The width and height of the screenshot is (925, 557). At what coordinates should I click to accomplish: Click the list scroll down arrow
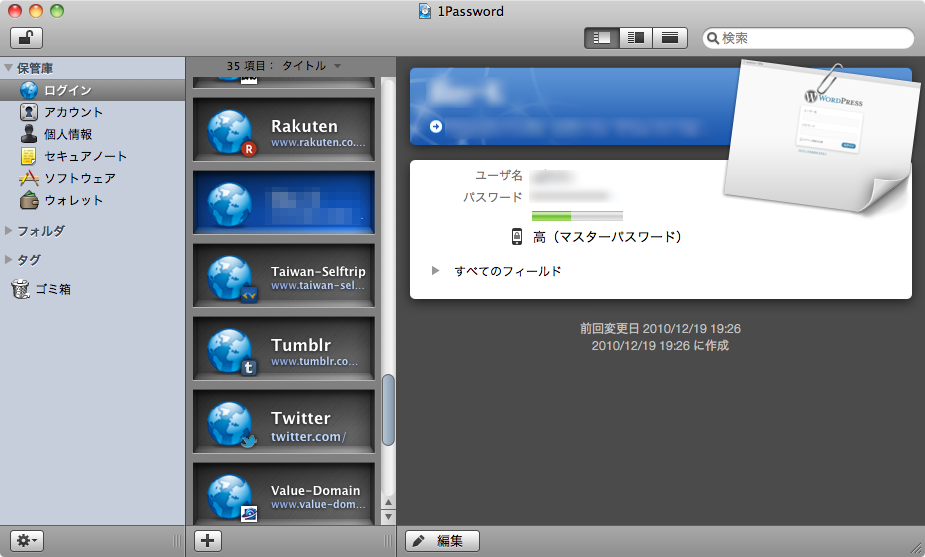click(x=388, y=516)
